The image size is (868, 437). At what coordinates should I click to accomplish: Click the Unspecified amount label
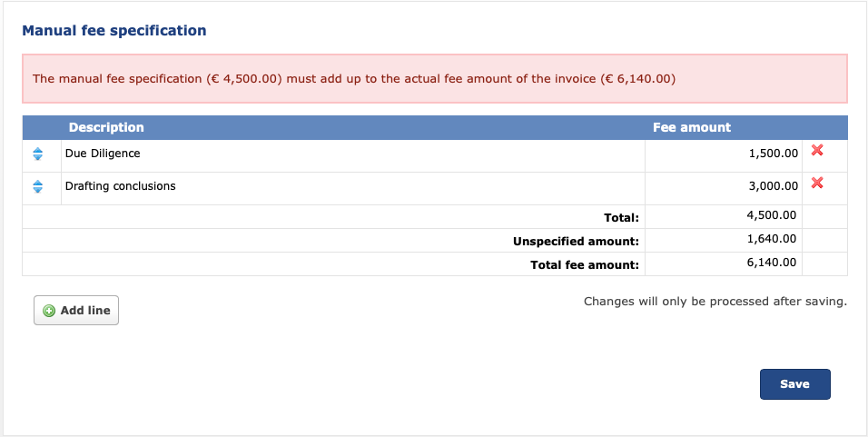click(576, 242)
